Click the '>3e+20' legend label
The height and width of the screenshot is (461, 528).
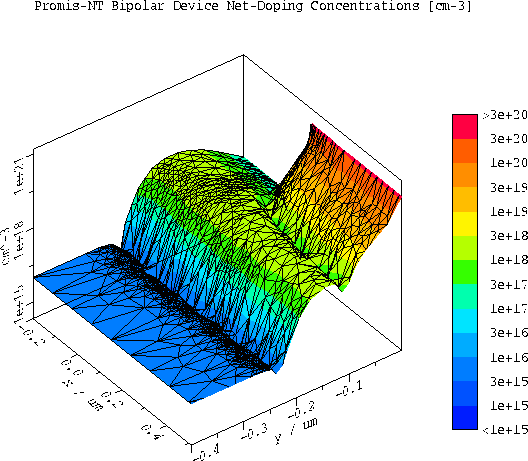click(505, 115)
